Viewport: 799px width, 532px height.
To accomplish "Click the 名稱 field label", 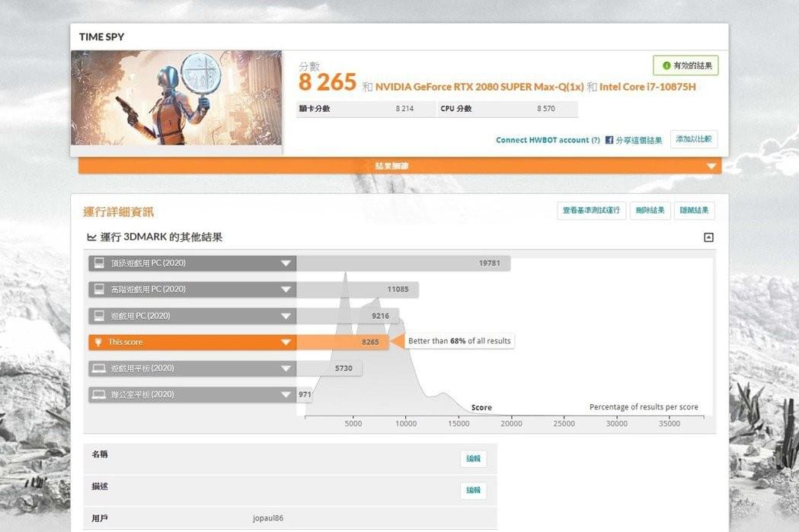I will coord(99,454).
